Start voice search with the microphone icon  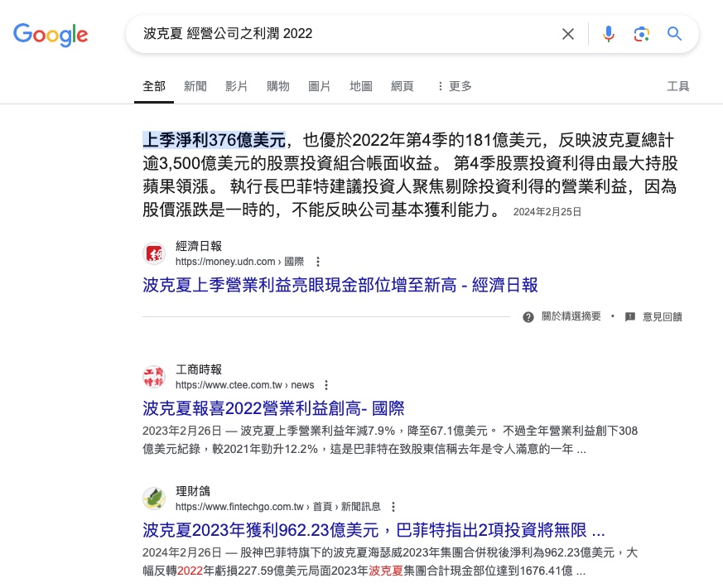[x=608, y=34]
